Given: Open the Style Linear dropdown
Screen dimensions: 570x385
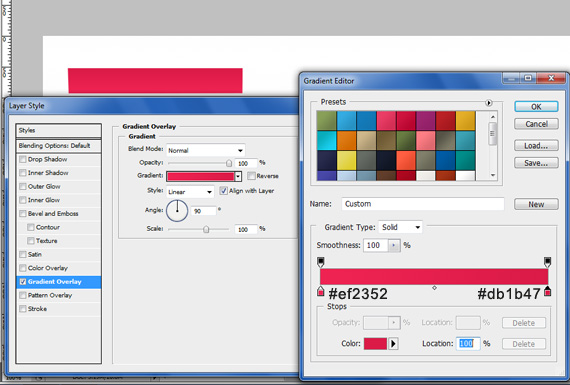Looking at the screenshot, I should tap(190, 192).
